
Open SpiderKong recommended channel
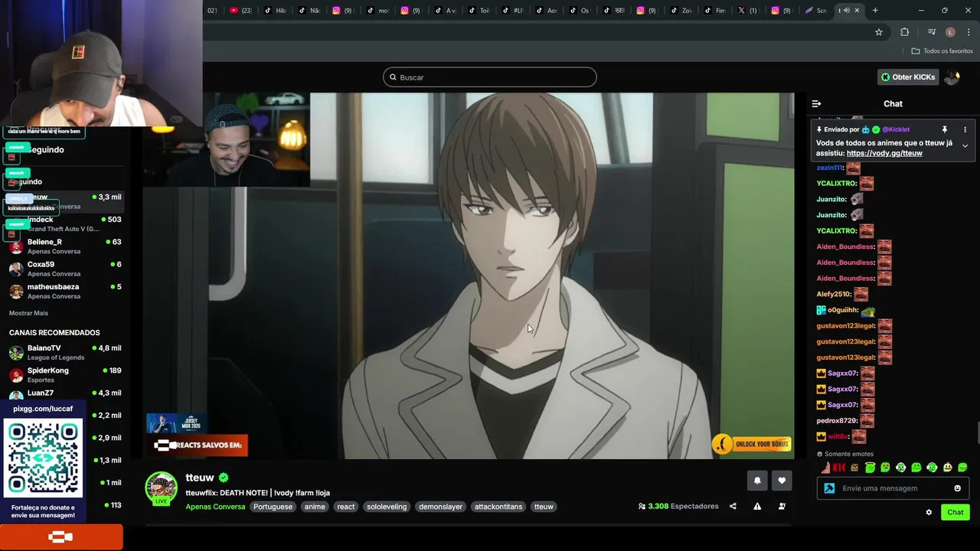click(x=65, y=375)
